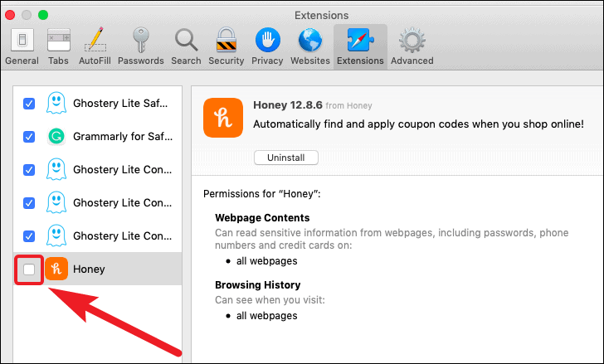
Task: Click the green Grammarly icon in list
Action: point(56,136)
